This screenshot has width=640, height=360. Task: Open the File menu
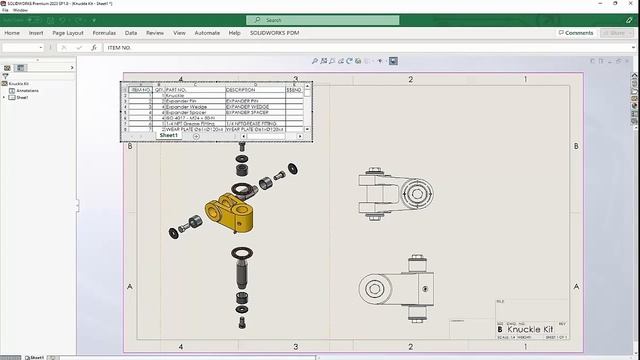(5, 10)
